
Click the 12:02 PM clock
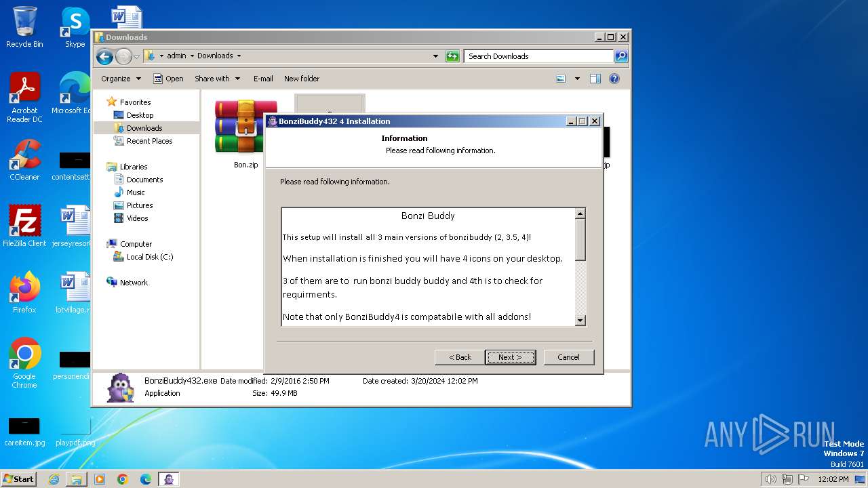coord(833,479)
